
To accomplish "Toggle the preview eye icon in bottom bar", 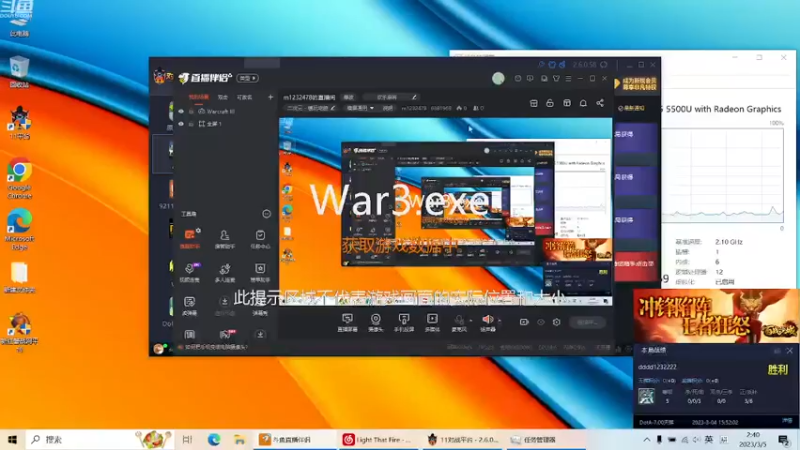I will coord(541,322).
